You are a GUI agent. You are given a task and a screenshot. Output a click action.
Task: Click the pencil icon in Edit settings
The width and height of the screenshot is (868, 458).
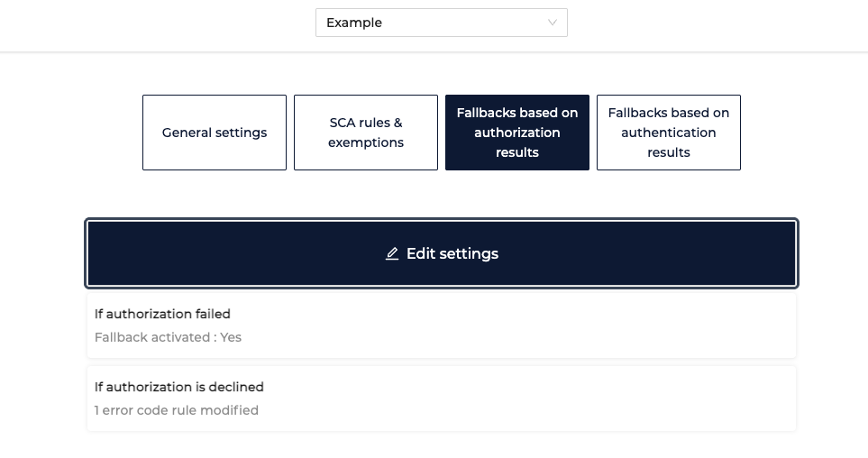pyautogui.click(x=392, y=253)
